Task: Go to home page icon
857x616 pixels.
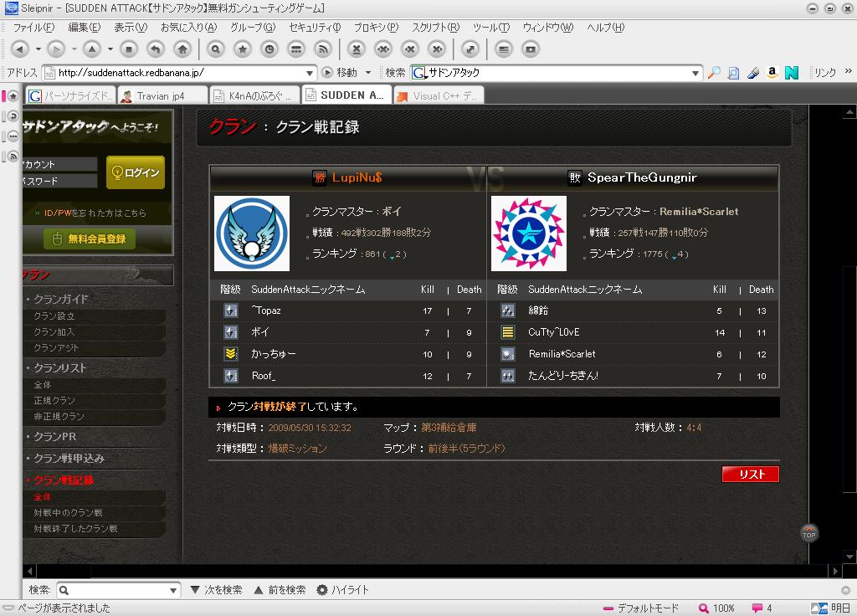Action: tap(182, 49)
